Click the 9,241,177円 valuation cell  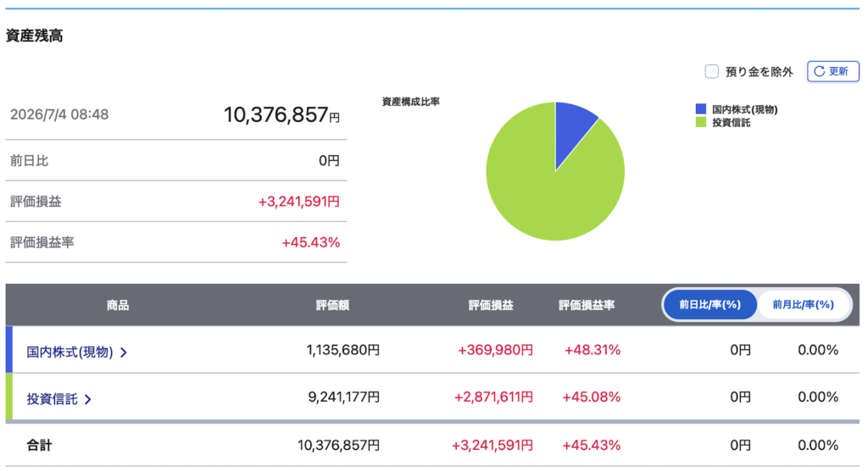coord(344,396)
